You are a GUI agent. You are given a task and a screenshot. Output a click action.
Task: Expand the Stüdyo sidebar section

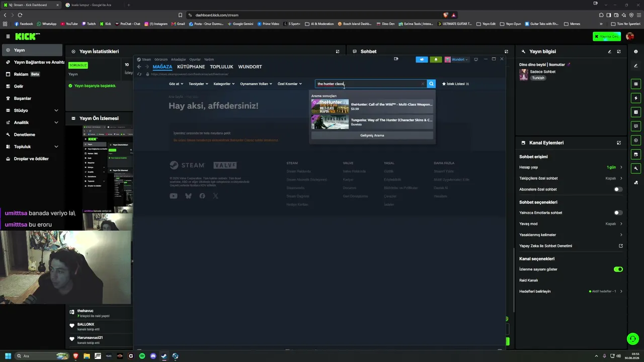tap(31, 111)
